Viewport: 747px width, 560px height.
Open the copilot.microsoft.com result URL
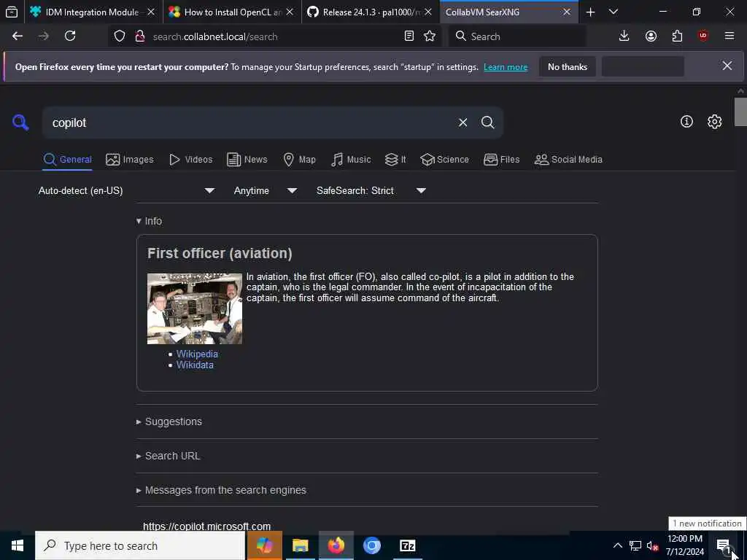[206, 526]
